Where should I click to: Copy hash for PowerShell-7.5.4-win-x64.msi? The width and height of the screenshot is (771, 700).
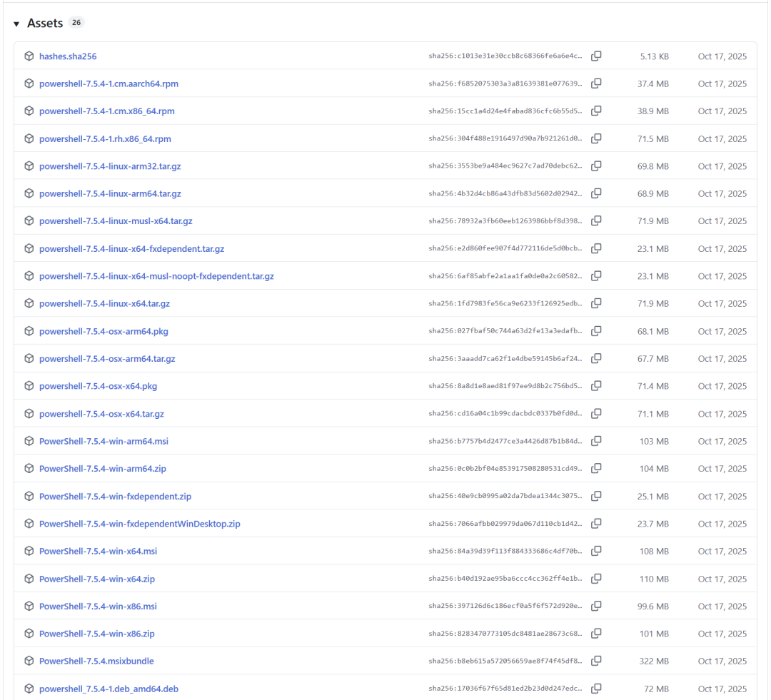coord(596,551)
